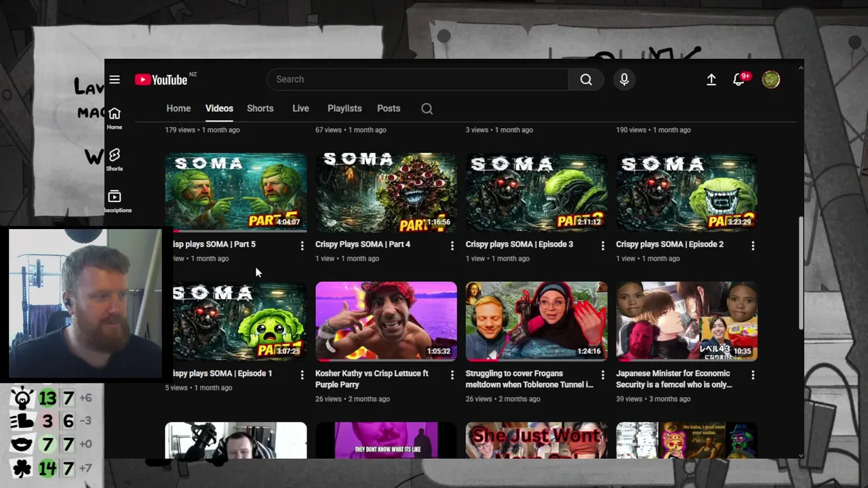Click title 'Struggling to cover Frogans meltdown'
This screenshot has height=488, width=868.
pyautogui.click(x=530, y=379)
